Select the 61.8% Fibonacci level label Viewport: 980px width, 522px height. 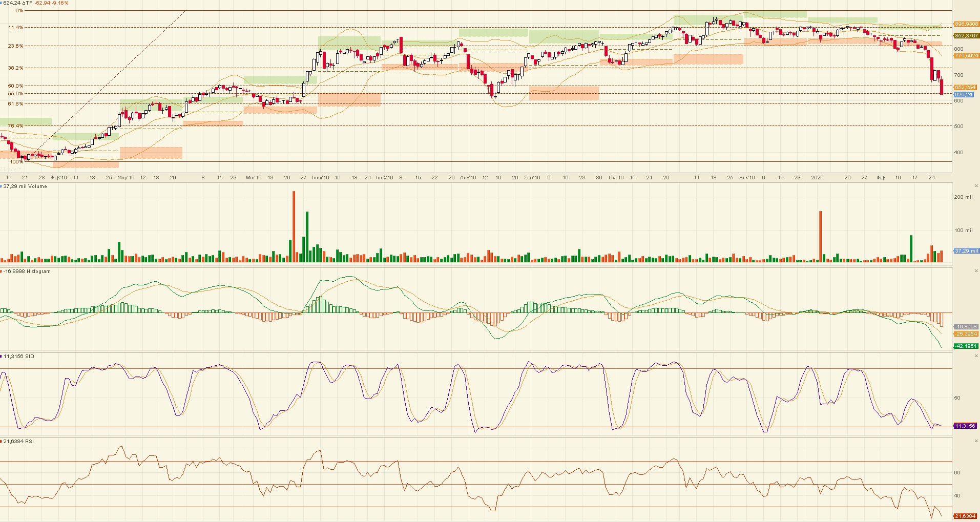(x=15, y=104)
